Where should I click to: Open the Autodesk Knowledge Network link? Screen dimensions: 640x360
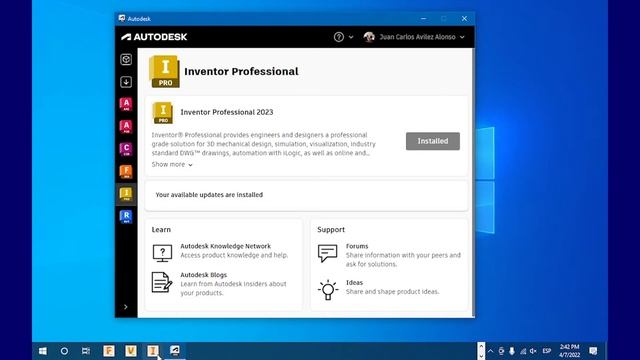tap(225, 246)
